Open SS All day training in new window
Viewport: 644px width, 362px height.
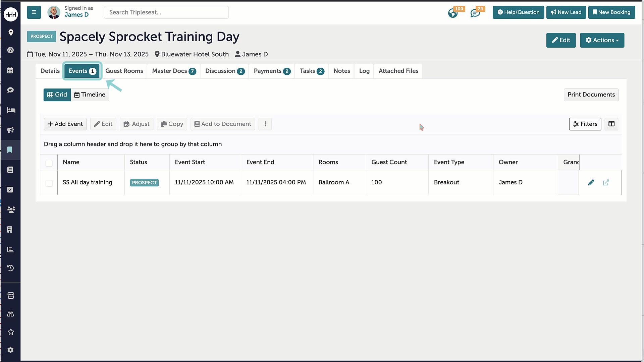pos(606,182)
